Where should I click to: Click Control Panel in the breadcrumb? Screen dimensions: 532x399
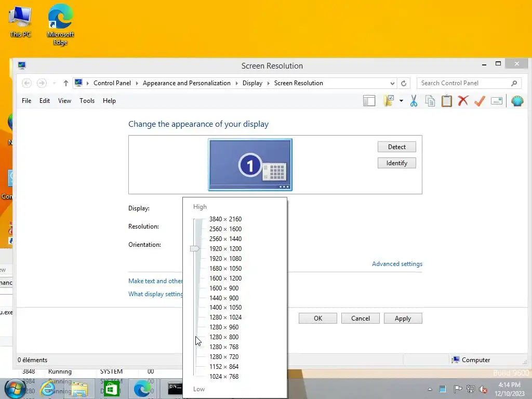click(x=112, y=83)
